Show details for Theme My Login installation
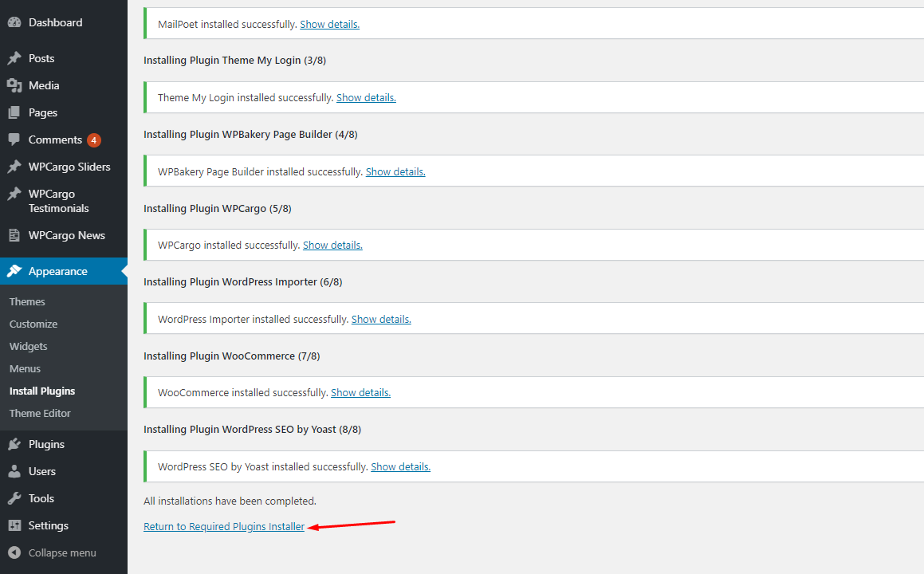 [x=366, y=98]
